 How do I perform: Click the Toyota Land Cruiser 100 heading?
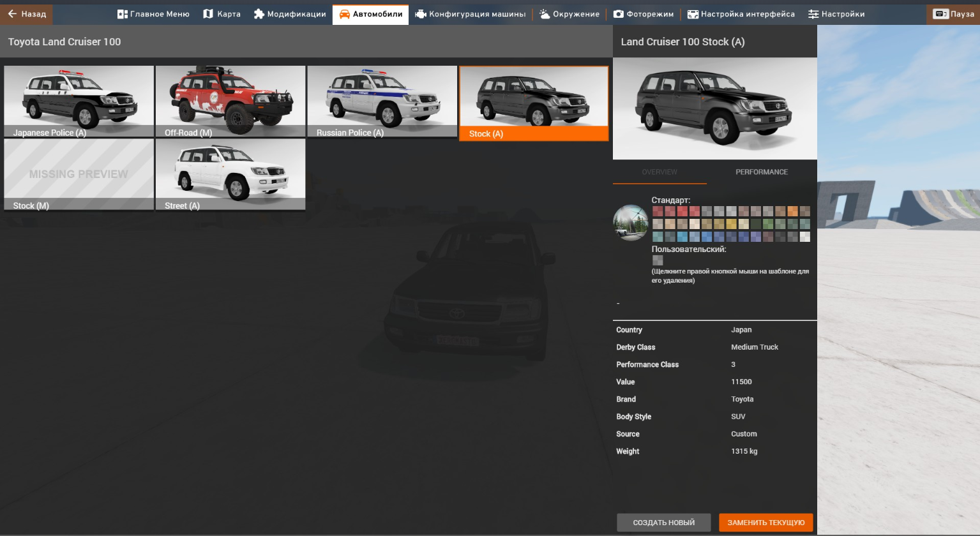(x=64, y=41)
